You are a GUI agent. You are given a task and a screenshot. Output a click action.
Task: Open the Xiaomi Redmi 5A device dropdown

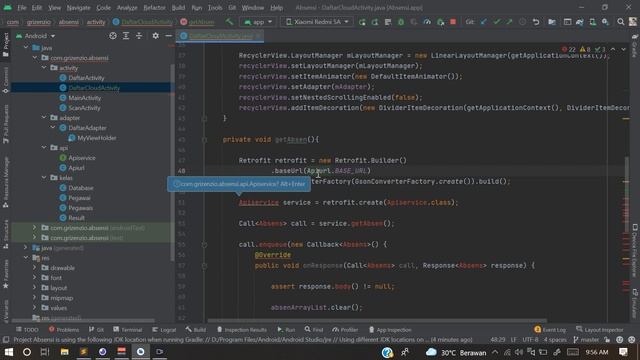tap(317, 22)
